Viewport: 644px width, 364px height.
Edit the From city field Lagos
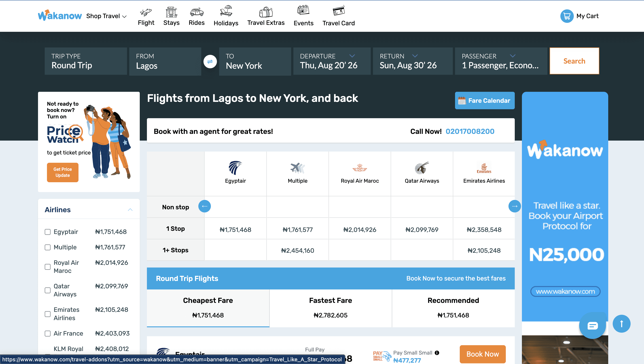tap(165, 61)
